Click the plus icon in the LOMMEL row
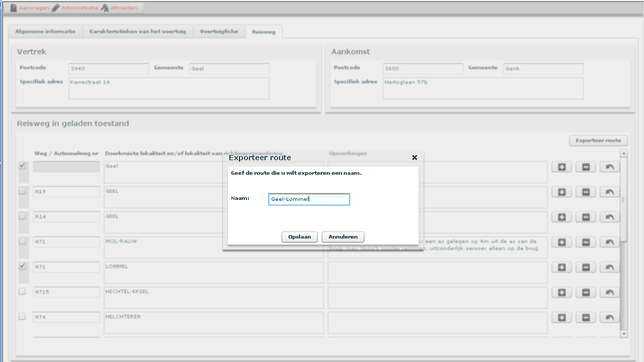Screen dimensions: 644x362 [562, 267]
